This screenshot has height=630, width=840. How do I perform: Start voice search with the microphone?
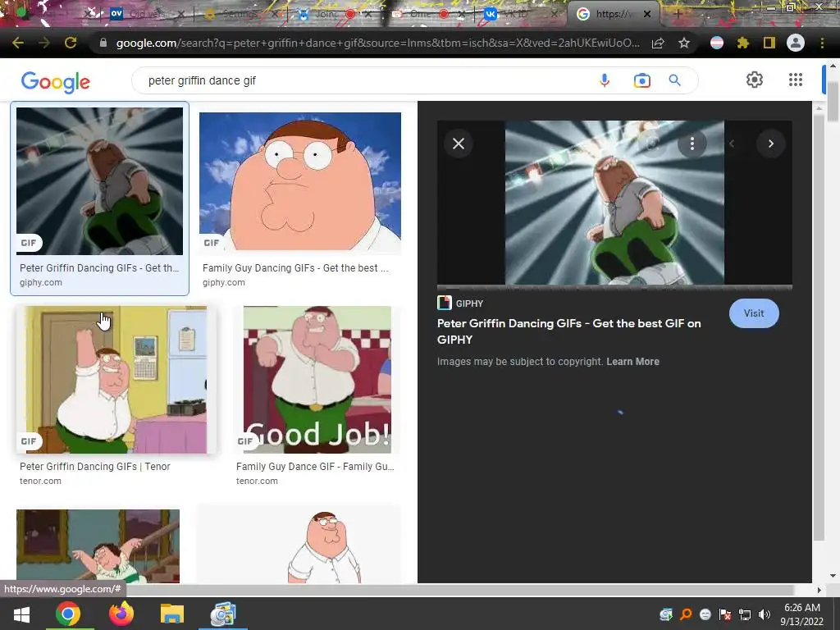[x=605, y=80]
